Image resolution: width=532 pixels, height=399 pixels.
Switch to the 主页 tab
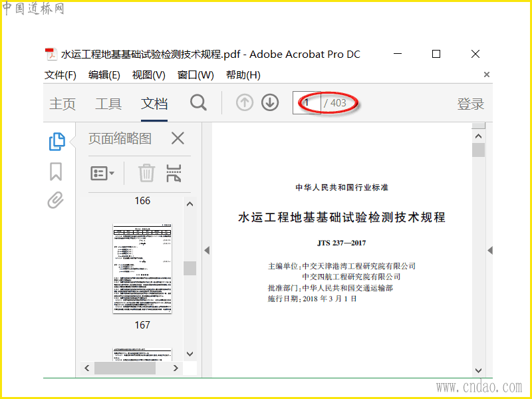(63, 104)
